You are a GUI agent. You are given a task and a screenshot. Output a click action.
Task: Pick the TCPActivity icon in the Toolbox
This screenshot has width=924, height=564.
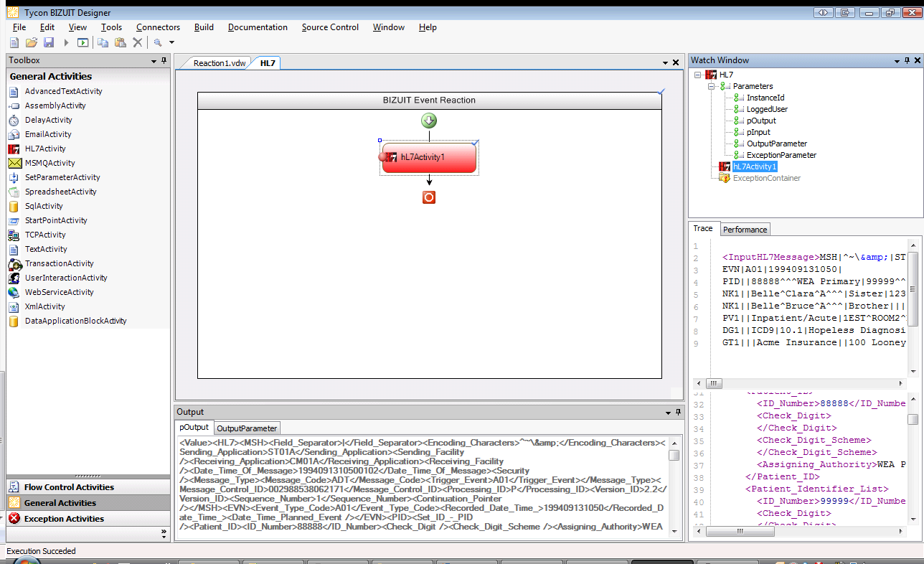[14, 235]
